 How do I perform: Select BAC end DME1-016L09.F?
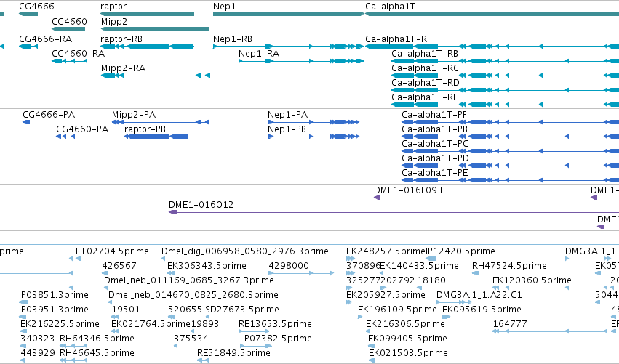(377, 198)
